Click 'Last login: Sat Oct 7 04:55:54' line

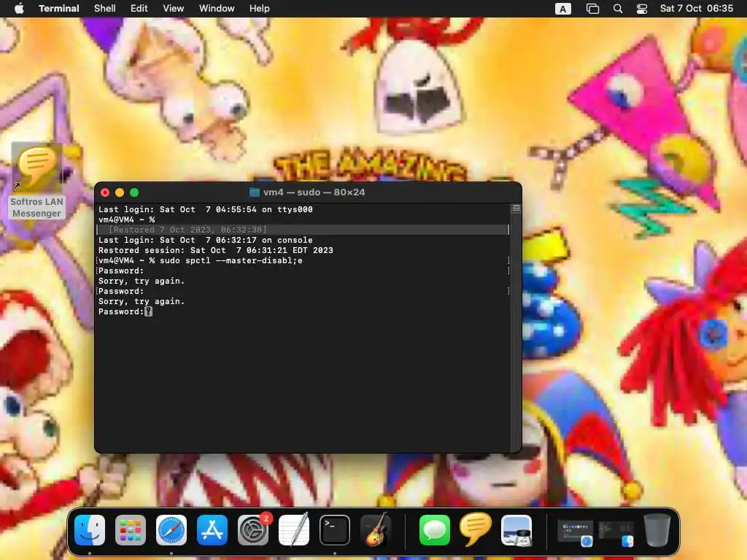click(205, 209)
